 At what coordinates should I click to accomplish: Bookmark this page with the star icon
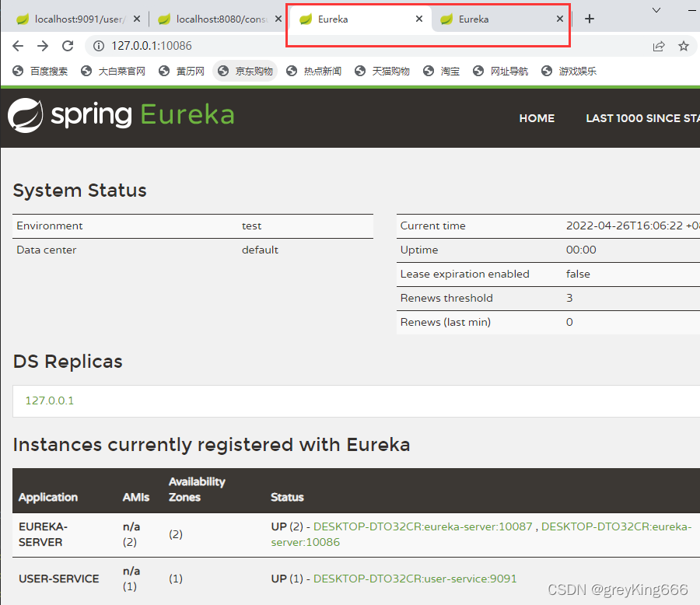684,46
